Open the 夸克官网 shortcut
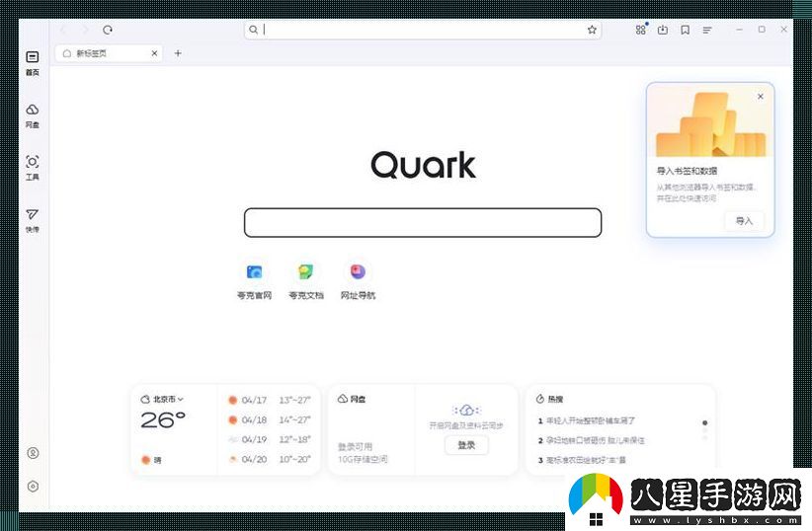 (x=254, y=281)
